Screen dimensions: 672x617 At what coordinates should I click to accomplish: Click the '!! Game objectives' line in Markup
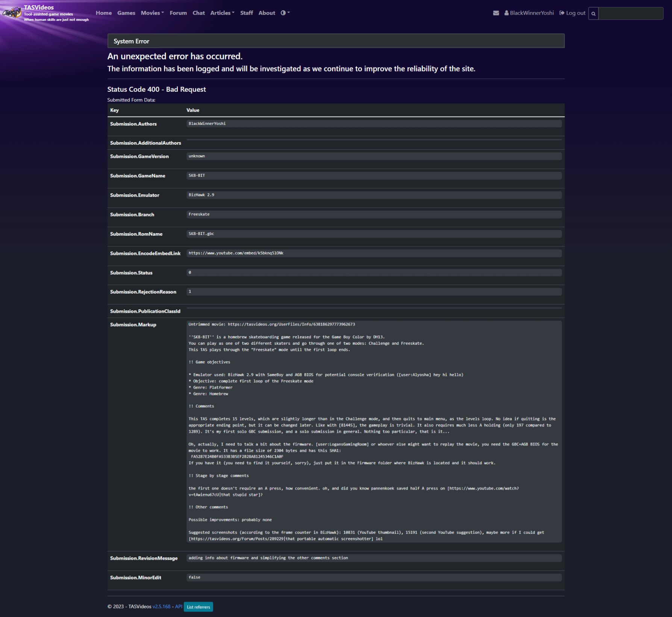click(x=209, y=362)
